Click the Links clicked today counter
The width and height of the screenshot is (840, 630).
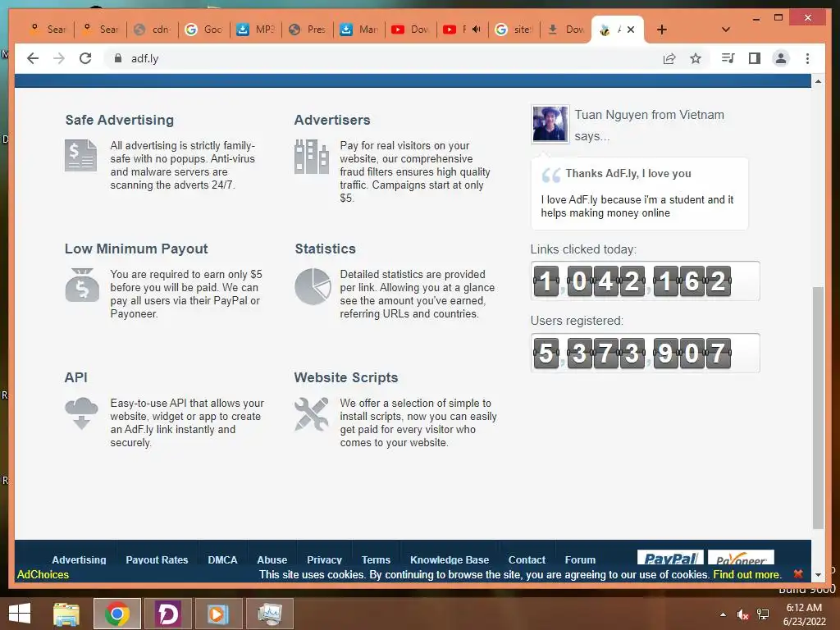click(x=645, y=281)
